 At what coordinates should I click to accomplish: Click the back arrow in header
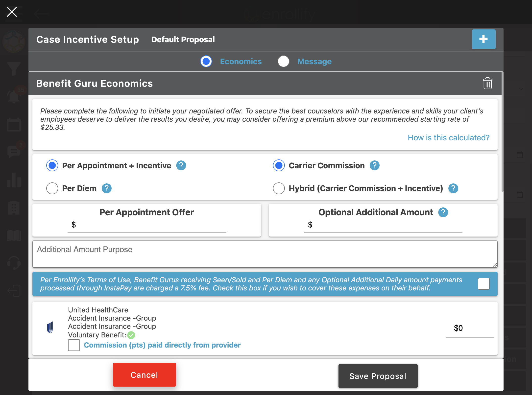point(42,14)
